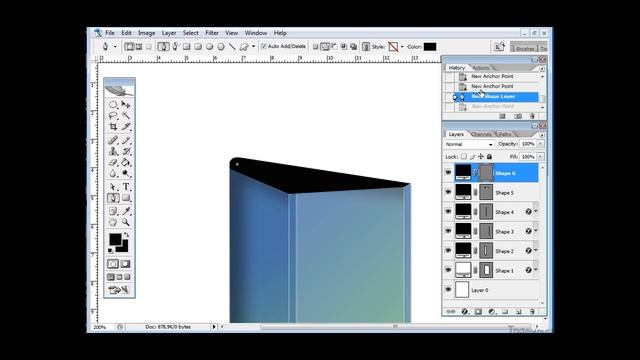Select the Brush tool
640x360 pixels.
click(126, 140)
